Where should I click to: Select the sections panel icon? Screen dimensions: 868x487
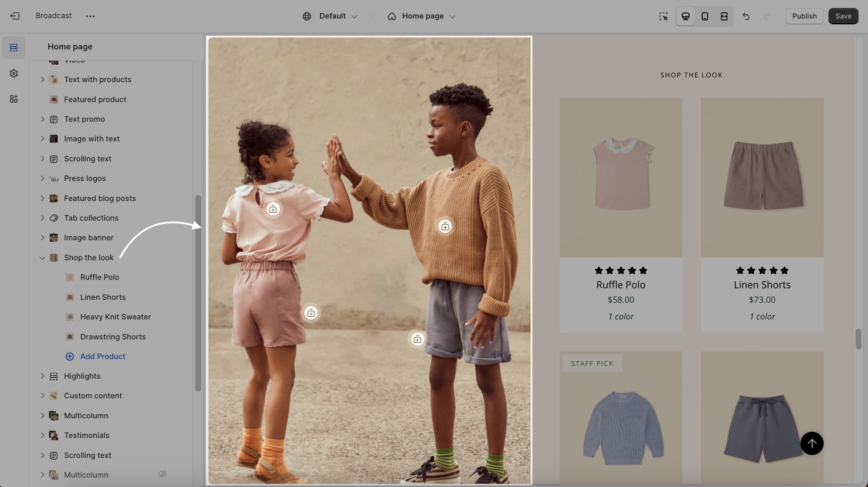tap(14, 48)
